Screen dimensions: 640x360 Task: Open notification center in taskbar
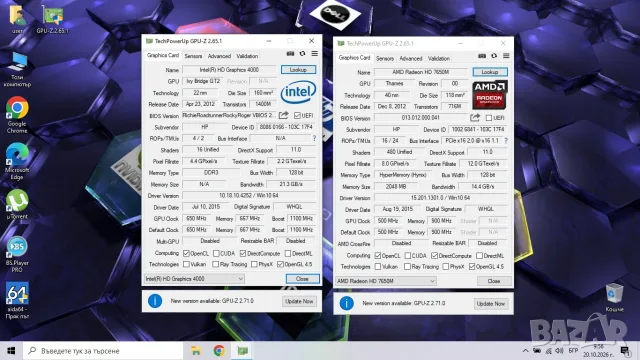[x=624, y=351]
